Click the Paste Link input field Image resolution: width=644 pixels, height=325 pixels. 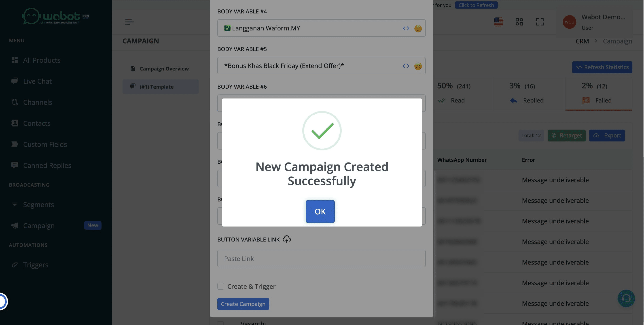click(321, 259)
